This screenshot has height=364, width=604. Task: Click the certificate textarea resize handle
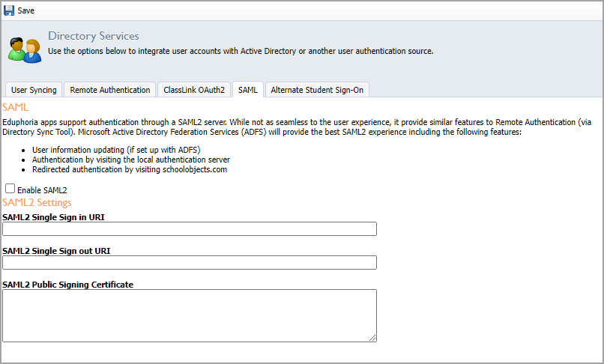click(372, 338)
